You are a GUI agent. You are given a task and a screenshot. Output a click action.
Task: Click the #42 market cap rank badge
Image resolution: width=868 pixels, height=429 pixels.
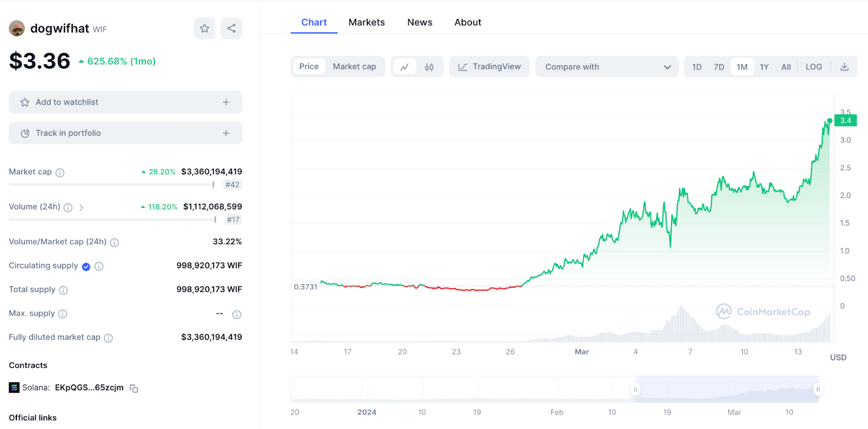[x=233, y=185]
